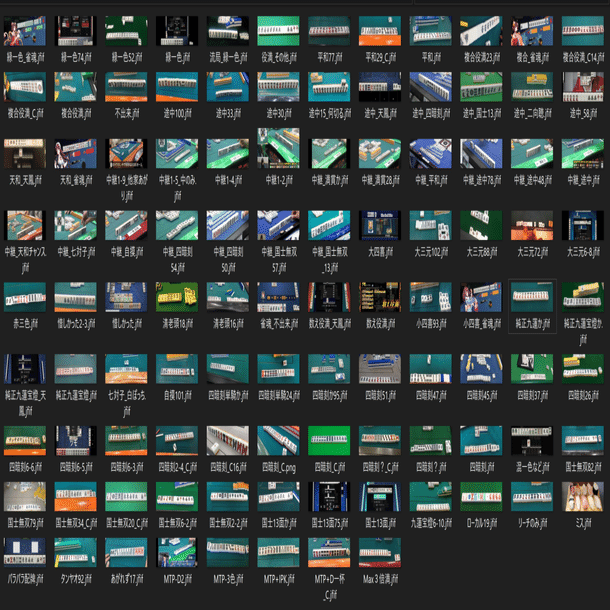Click the file name 緑一色52.jfif
The width and height of the screenshot is (610, 610).
126,58
